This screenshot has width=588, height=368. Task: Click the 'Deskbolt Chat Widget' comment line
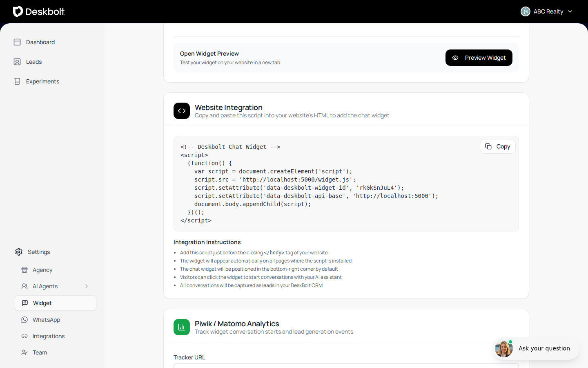tap(230, 147)
